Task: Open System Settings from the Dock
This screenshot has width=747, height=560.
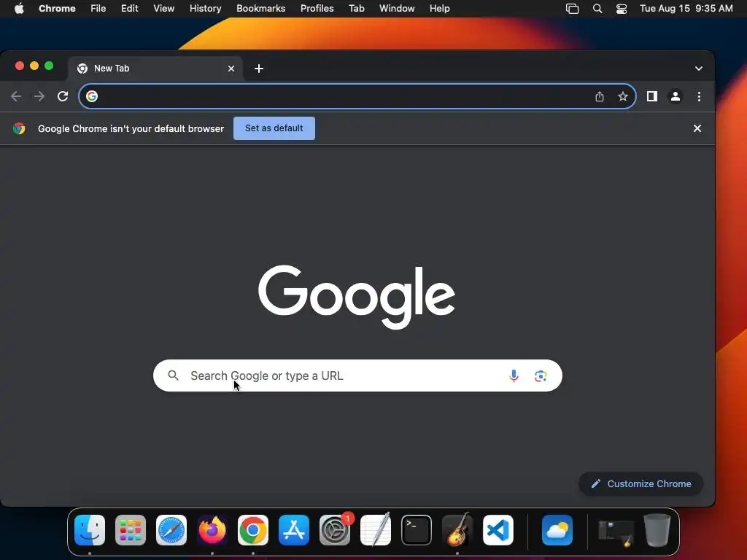Action: 335,530
